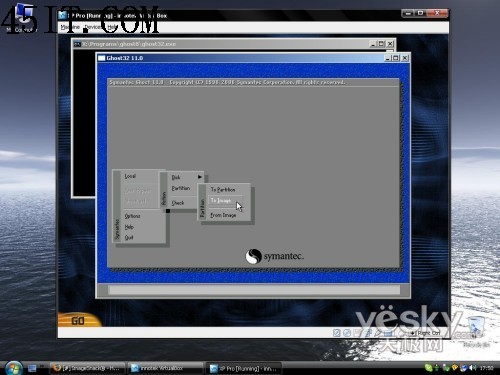
Task: Select Partition in the Action menu
Action: click(x=181, y=188)
